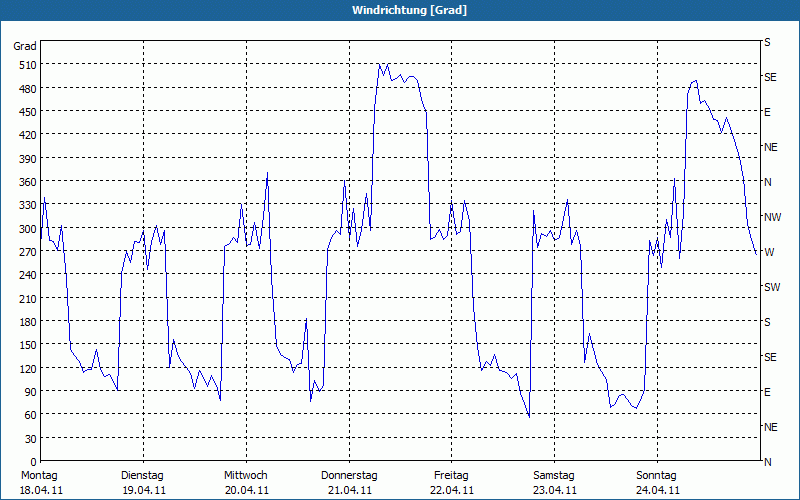
Task: Click the 'Donnerstag' day label
Action: pyautogui.click(x=349, y=476)
